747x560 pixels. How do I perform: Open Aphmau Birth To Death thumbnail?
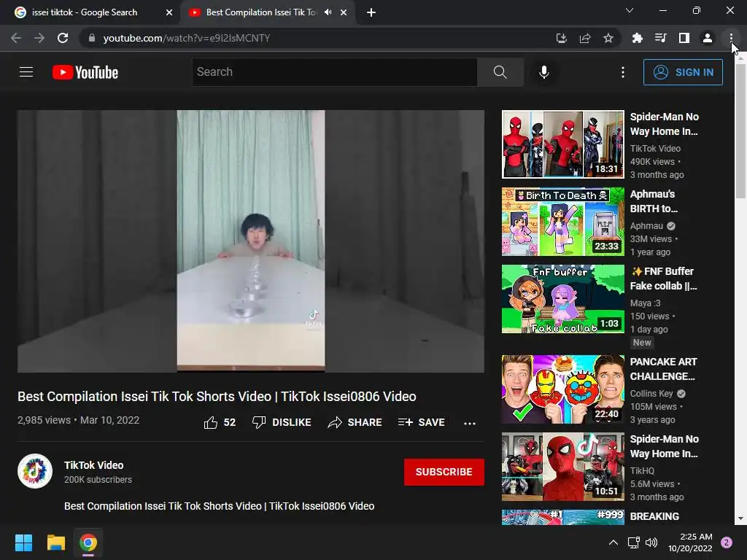[562, 222]
